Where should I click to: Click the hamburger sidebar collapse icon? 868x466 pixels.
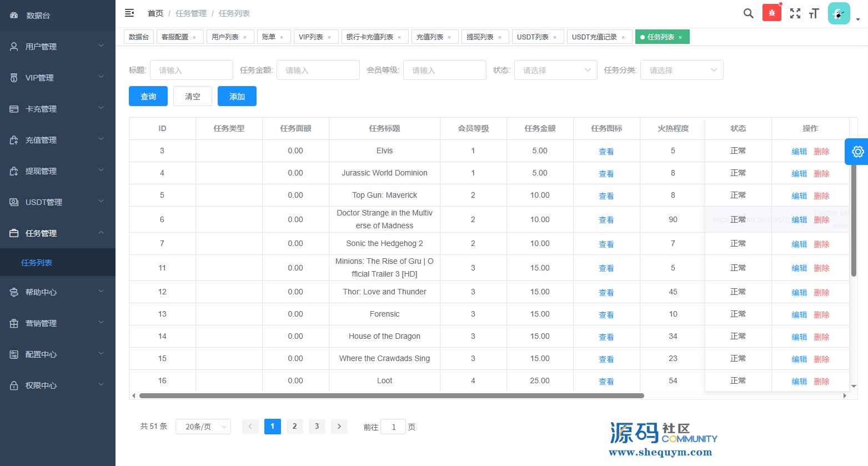pos(129,13)
